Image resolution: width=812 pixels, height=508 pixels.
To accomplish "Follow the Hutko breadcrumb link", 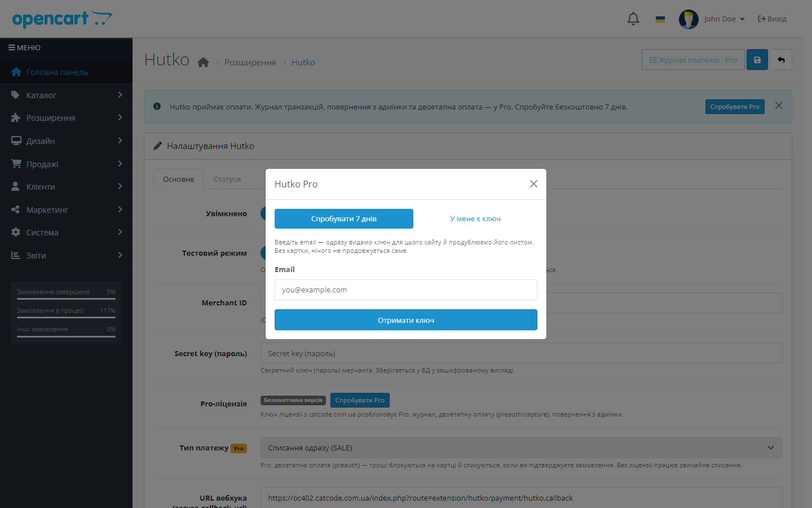I will [x=303, y=63].
